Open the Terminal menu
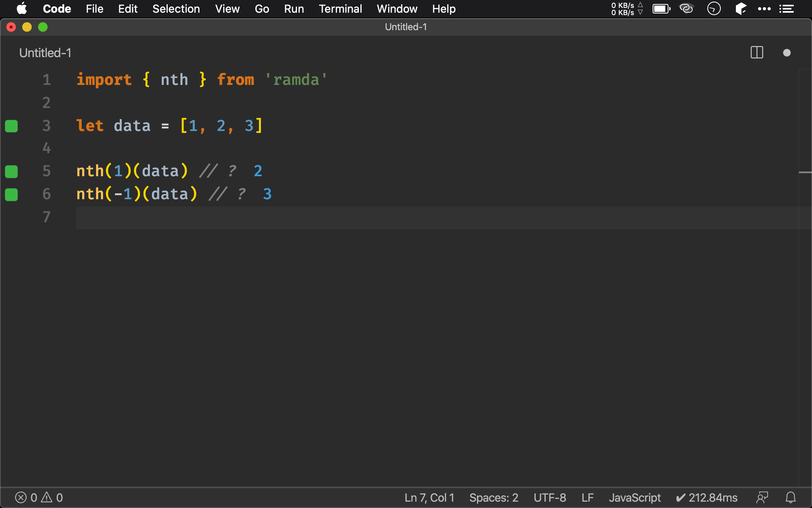This screenshot has height=508, width=812. pos(340,9)
